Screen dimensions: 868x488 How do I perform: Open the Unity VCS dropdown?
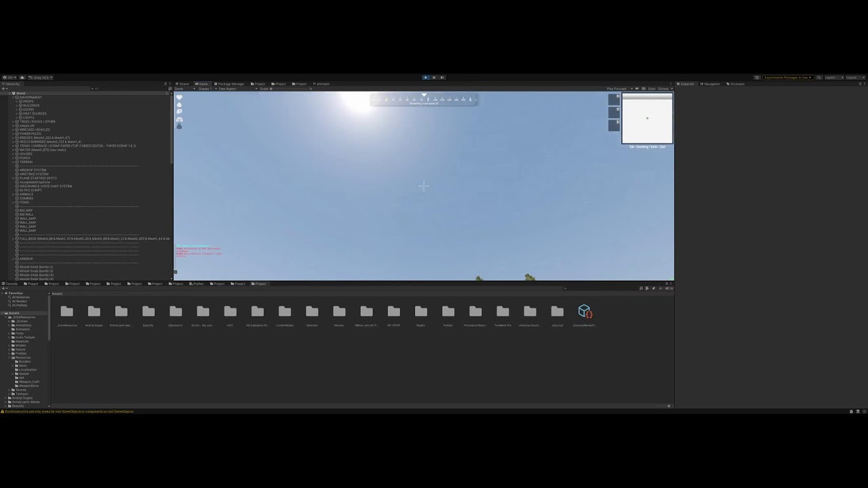click(x=41, y=77)
